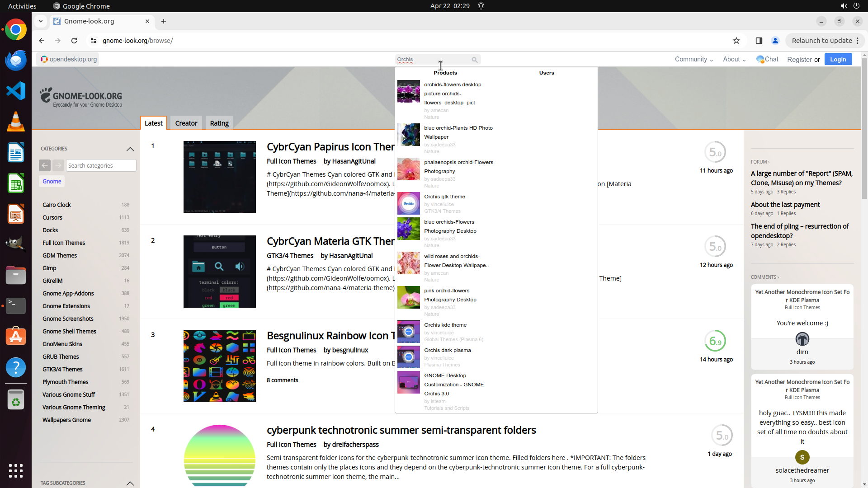Bookmark this page with star icon

click(736, 41)
